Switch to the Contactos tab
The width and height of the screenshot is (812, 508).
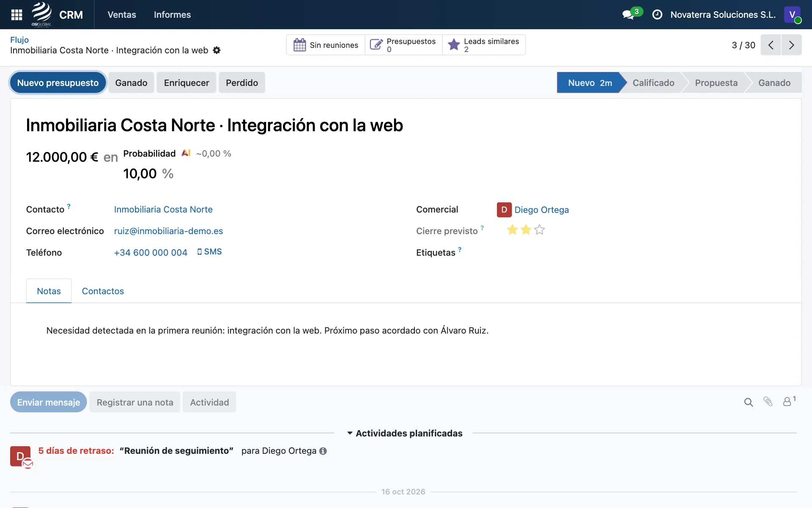pyautogui.click(x=103, y=291)
